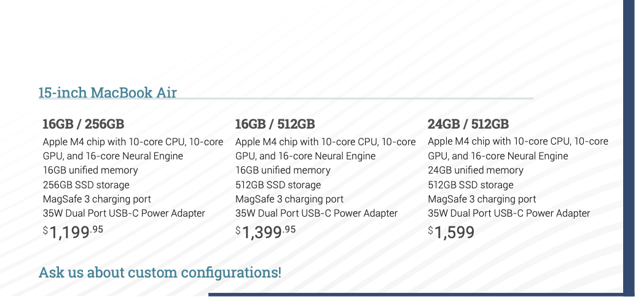Click 512GB SSD storage in the middle column
Image resolution: width=644 pixels, height=304 pixels.
tap(278, 185)
